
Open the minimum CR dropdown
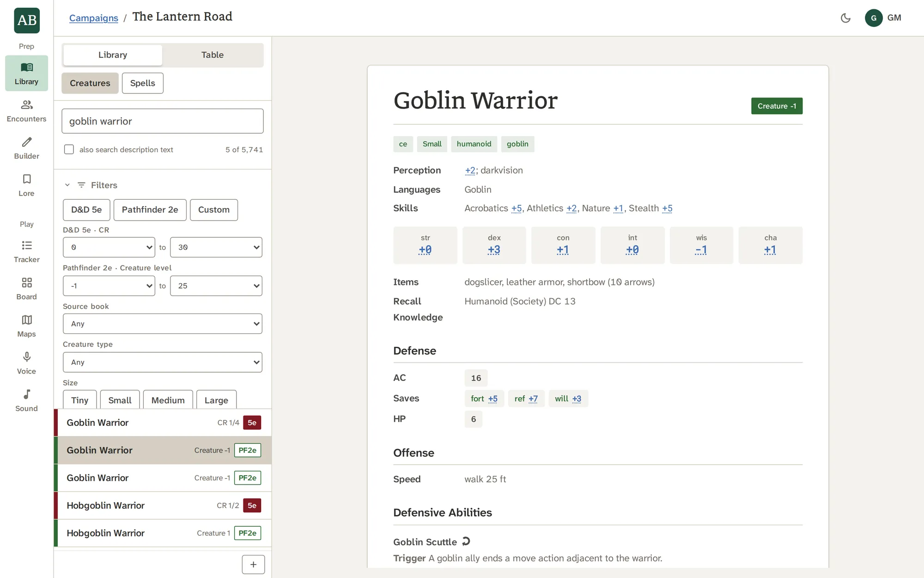[x=109, y=247]
